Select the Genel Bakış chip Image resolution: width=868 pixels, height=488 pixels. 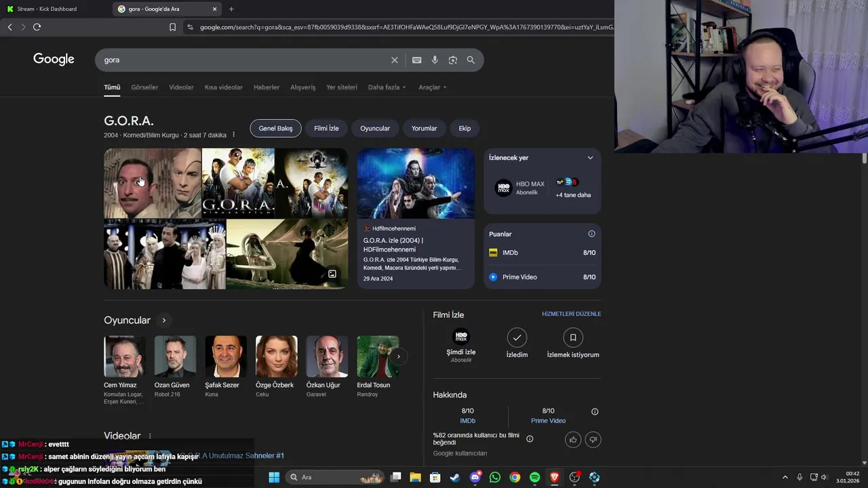coord(275,128)
